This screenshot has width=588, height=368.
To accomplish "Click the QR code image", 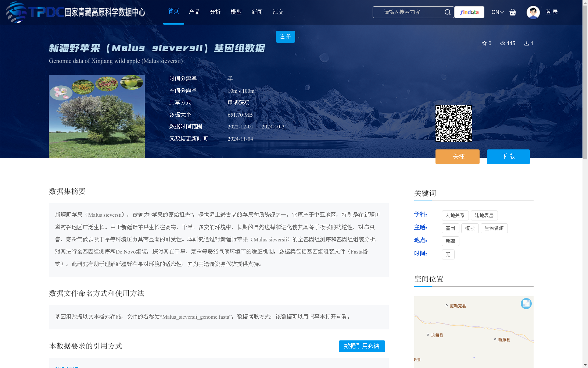I will (x=454, y=124).
